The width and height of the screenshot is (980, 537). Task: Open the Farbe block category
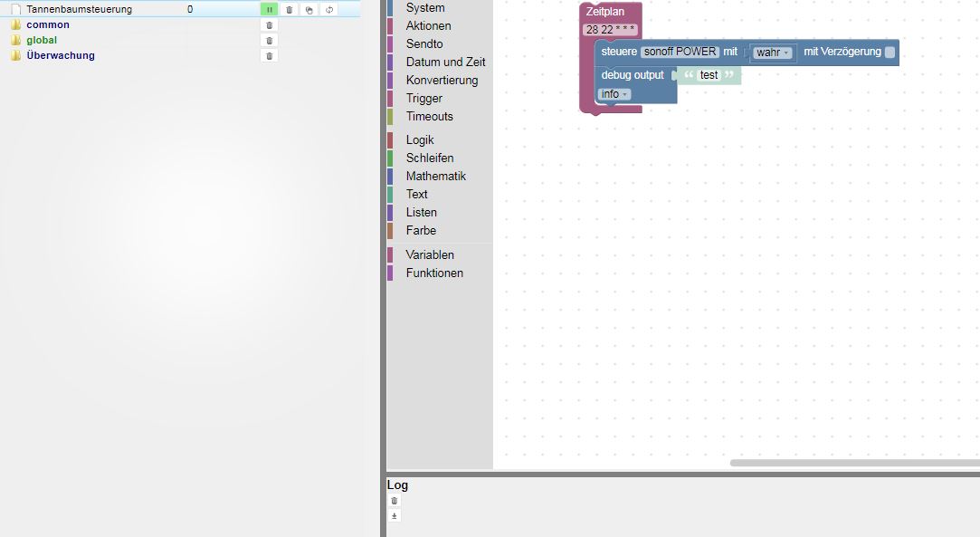421,231
